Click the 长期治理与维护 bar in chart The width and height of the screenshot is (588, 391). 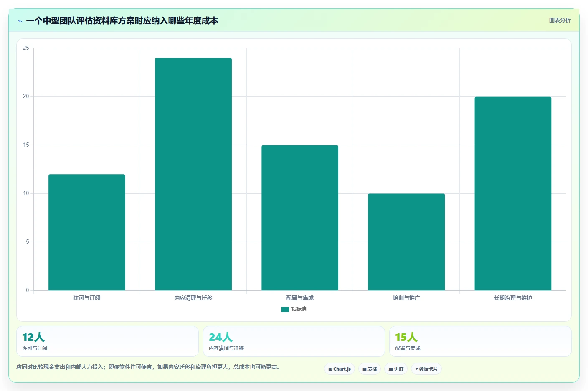pyautogui.click(x=513, y=193)
